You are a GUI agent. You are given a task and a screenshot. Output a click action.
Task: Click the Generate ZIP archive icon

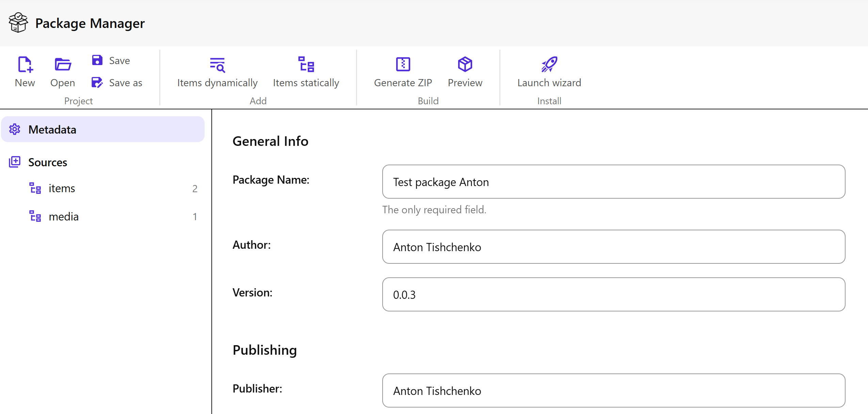click(x=403, y=64)
